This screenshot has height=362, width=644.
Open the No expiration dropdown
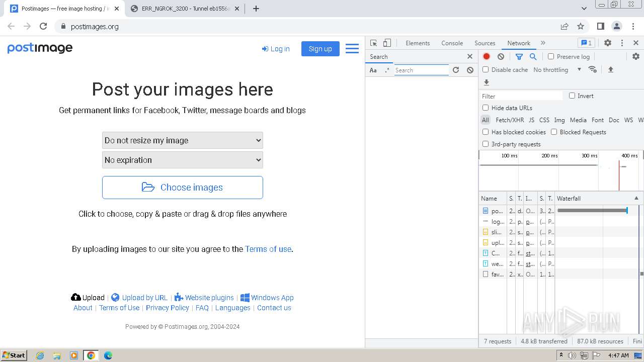coord(183,160)
